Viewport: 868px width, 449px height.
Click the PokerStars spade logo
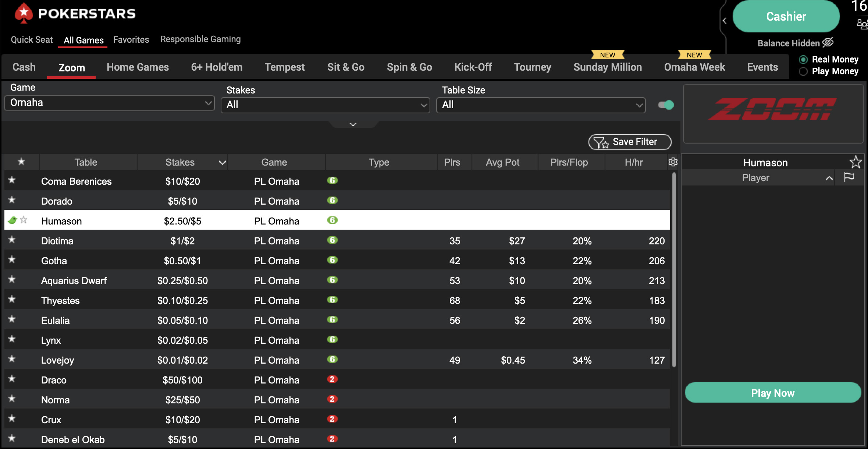[x=24, y=13]
